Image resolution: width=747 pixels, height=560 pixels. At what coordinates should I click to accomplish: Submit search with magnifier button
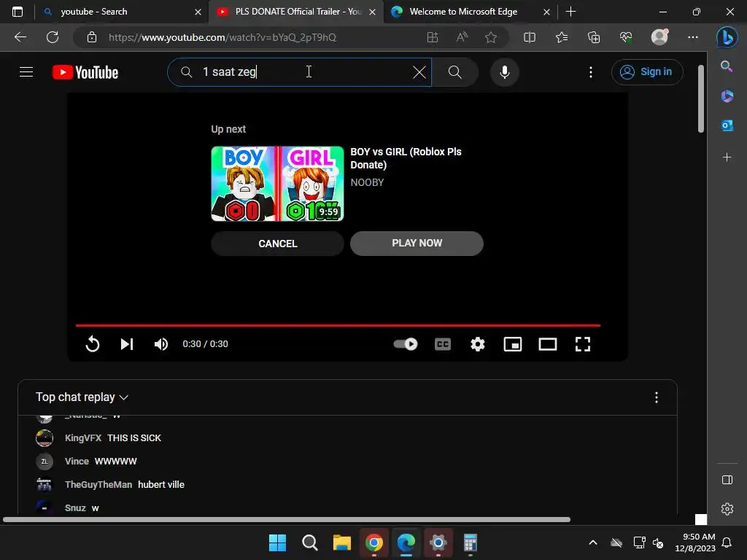tap(455, 72)
